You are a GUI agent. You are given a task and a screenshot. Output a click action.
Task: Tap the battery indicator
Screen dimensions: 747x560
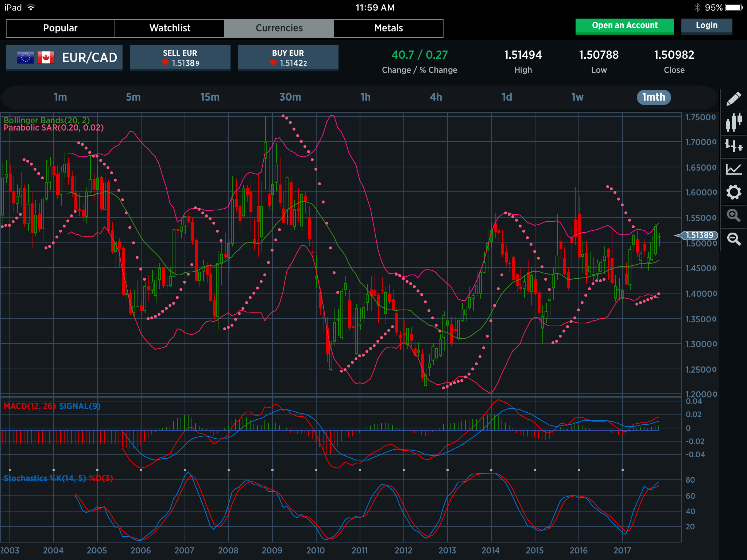[734, 8]
